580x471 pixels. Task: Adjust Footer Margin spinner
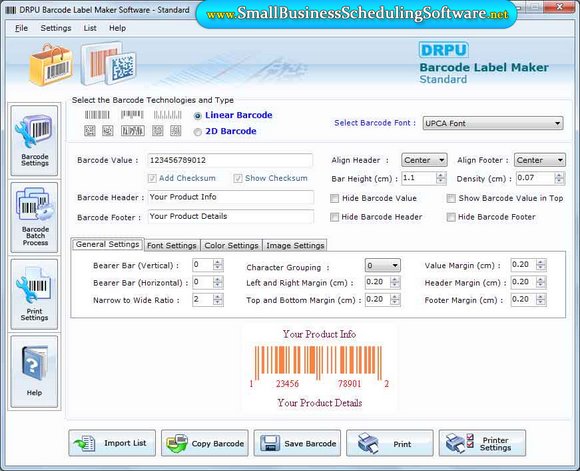tap(541, 300)
